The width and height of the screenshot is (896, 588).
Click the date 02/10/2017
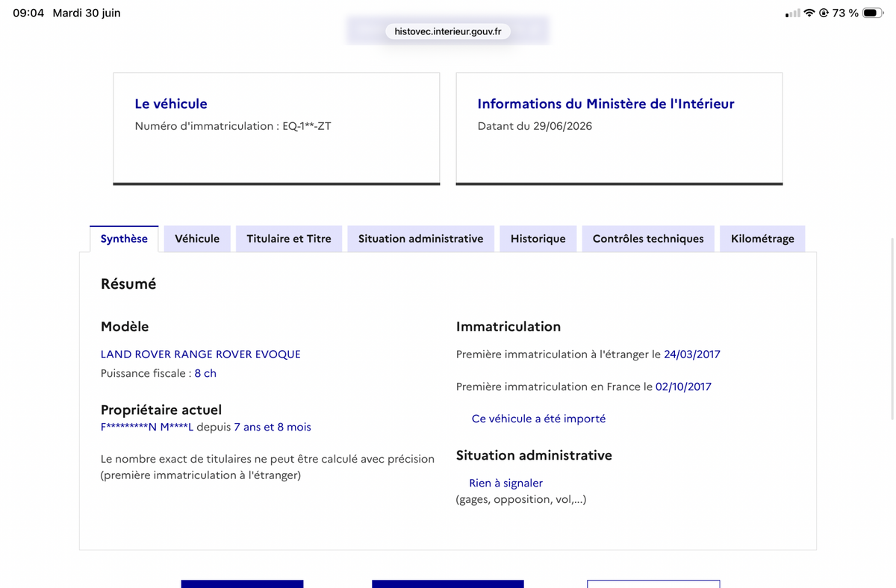coord(683,387)
